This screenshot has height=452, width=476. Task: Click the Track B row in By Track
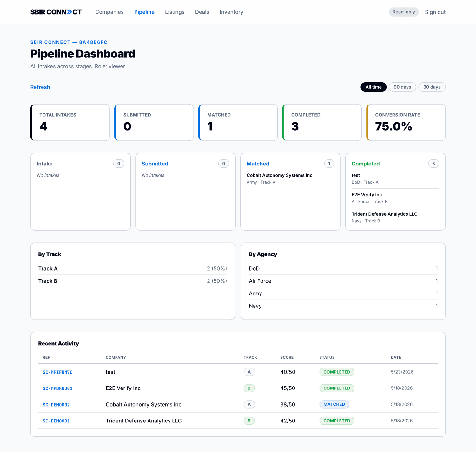[x=133, y=281]
